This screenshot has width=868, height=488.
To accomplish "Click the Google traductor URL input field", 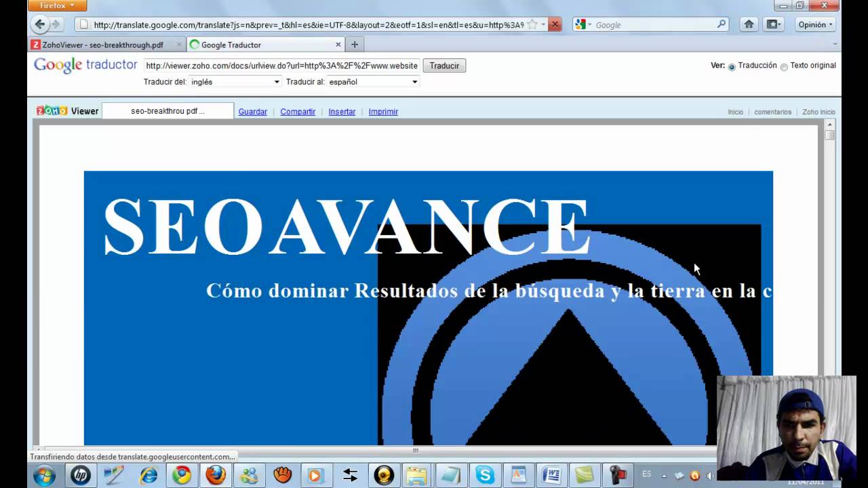I will (x=281, y=66).
